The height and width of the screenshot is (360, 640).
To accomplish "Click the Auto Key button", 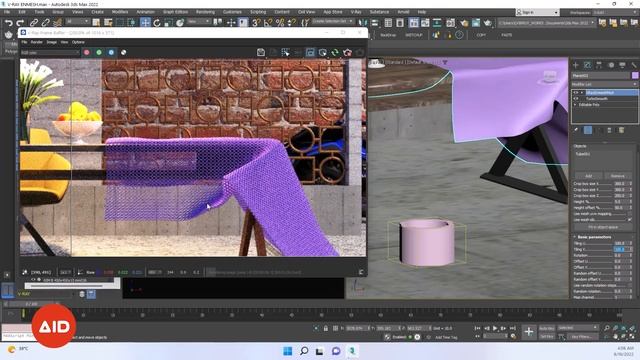I will 546,328.
